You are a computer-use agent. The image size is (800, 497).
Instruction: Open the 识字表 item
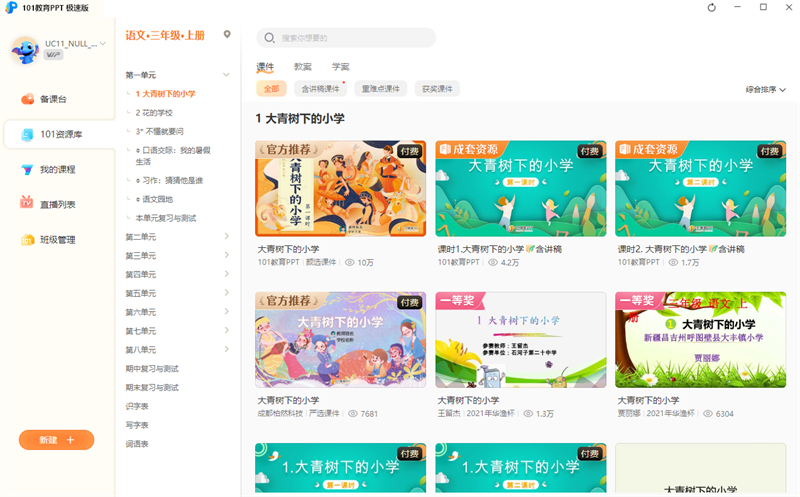137,407
